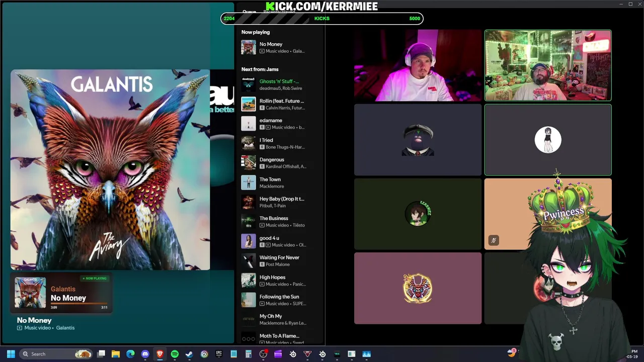Open the Galantis link at bottom left
Screen dimensions: 644x362
(65, 328)
